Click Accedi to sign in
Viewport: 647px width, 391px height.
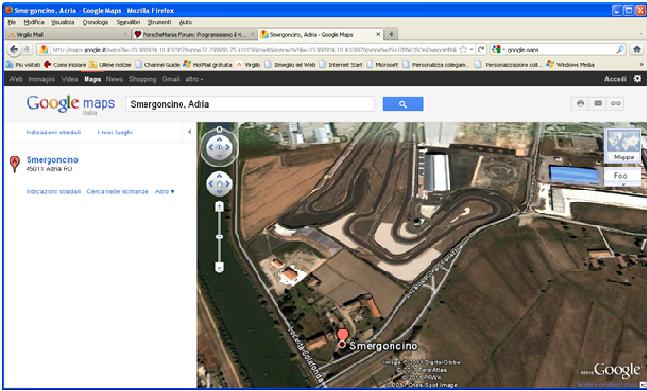615,79
